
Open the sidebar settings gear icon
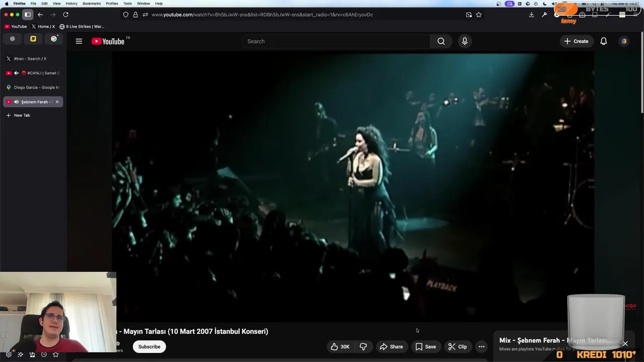pyautogui.click(x=9, y=354)
